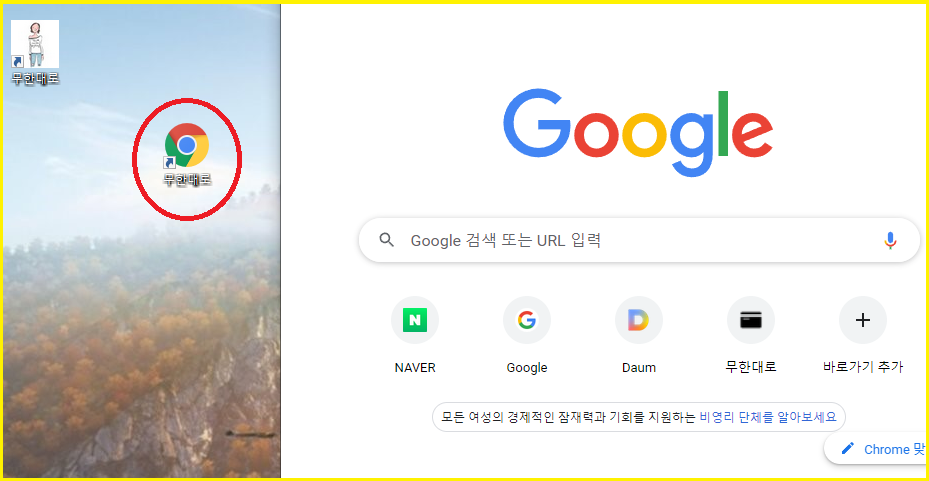Click the '무한대로' label under the cartoon person icon
The width and height of the screenshot is (929, 481).
tap(35, 78)
